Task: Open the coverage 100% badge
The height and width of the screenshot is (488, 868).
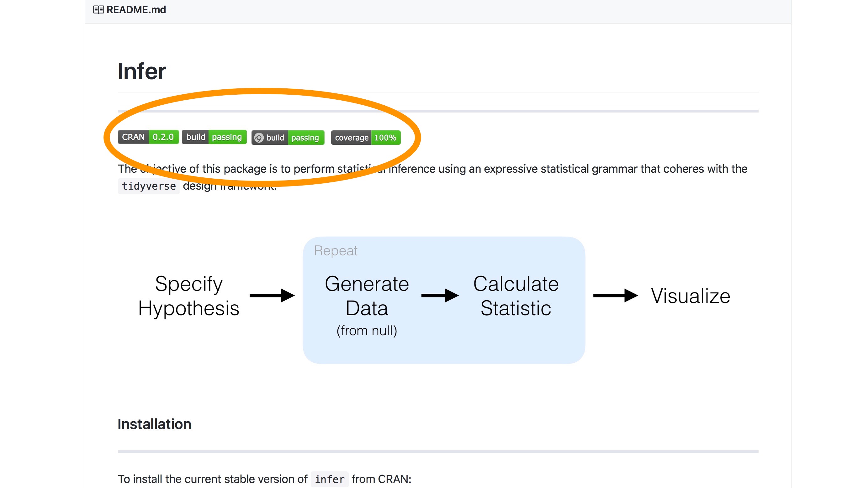Action: (366, 138)
